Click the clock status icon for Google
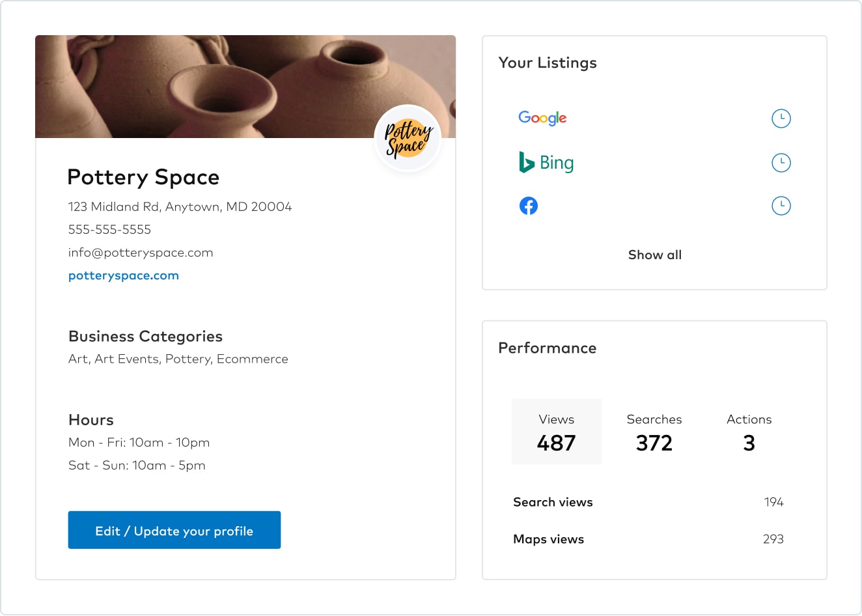The image size is (862, 616). pyautogui.click(x=781, y=119)
